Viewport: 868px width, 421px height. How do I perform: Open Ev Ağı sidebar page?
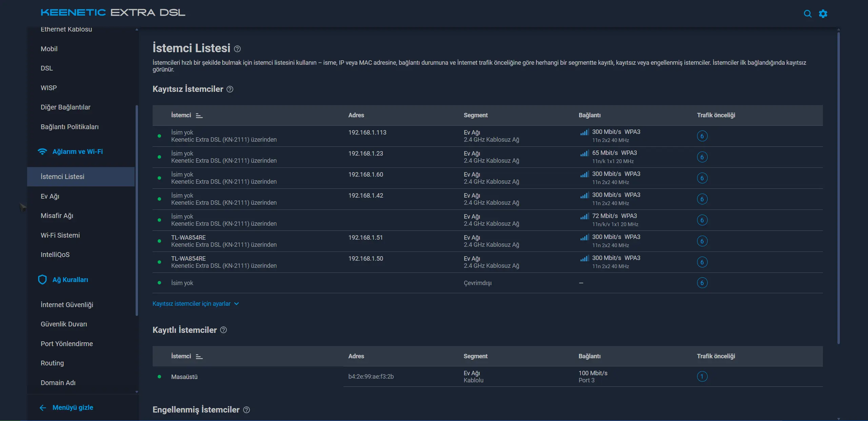50,196
